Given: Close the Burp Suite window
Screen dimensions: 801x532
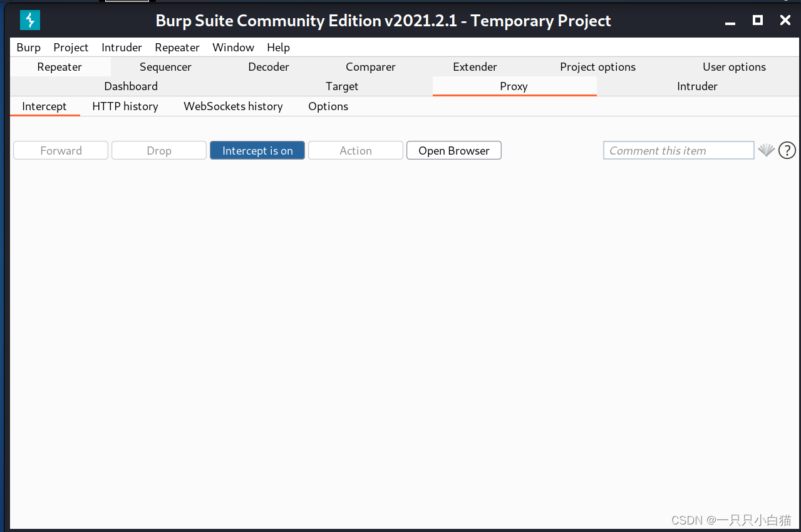Looking at the screenshot, I should point(785,20).
